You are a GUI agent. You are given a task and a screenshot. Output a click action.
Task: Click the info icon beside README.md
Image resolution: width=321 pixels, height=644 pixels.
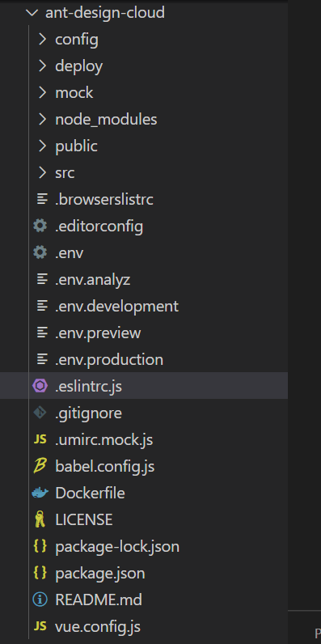(40, 600)
